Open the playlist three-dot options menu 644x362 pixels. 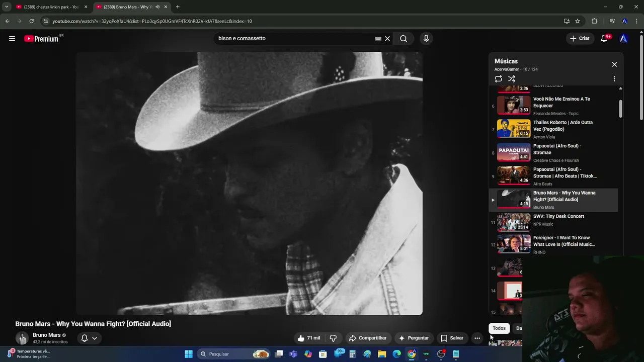point(614,79)
